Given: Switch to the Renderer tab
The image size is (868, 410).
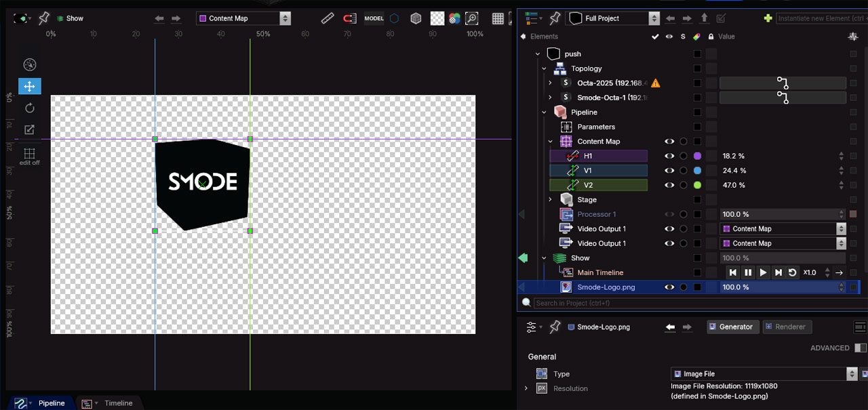Looking at the screenshot, I should [x=787, y=327].
